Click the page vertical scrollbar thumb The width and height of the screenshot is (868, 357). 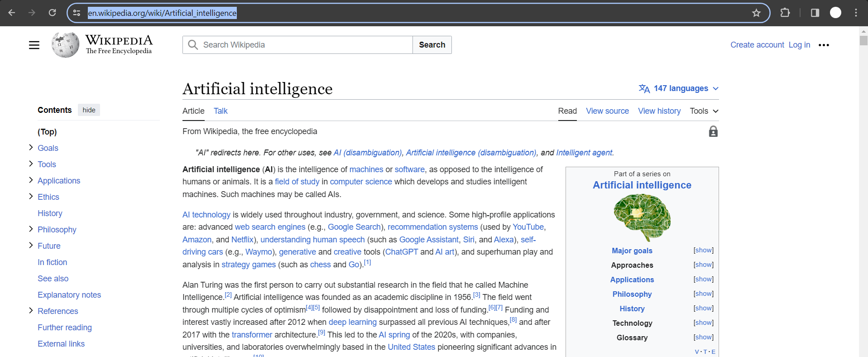[863, 40]
